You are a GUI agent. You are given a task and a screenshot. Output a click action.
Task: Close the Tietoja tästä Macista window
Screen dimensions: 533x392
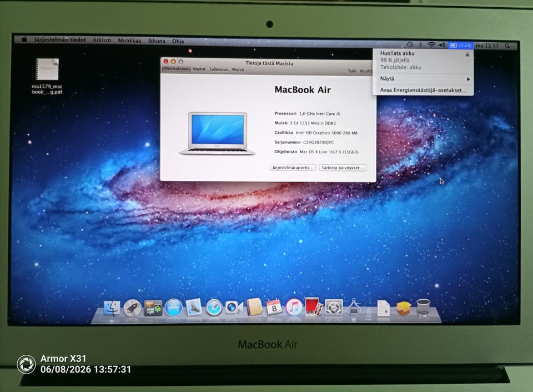click(x=166, y=62)
